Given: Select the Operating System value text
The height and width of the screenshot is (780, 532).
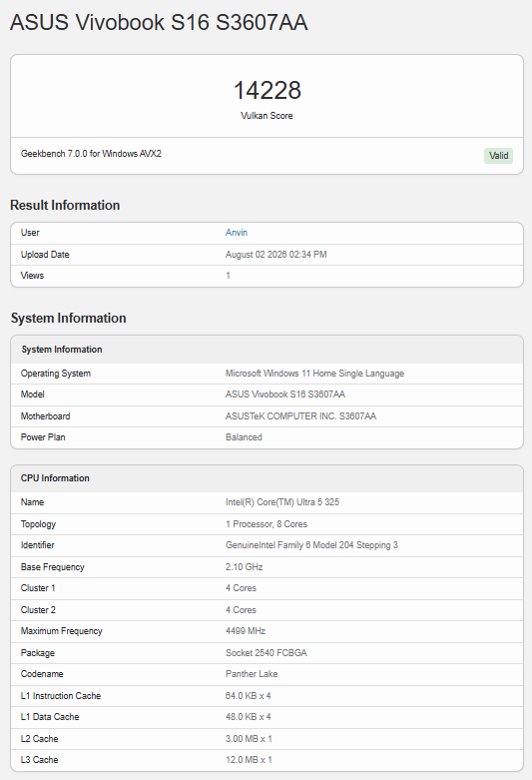Looking at the screenshot, I should [314, 374].
